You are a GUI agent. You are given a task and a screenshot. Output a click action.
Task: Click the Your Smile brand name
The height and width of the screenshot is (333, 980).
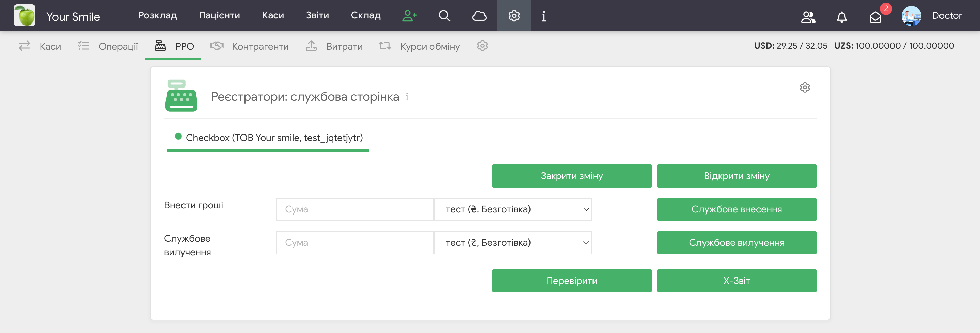point(73,17)
